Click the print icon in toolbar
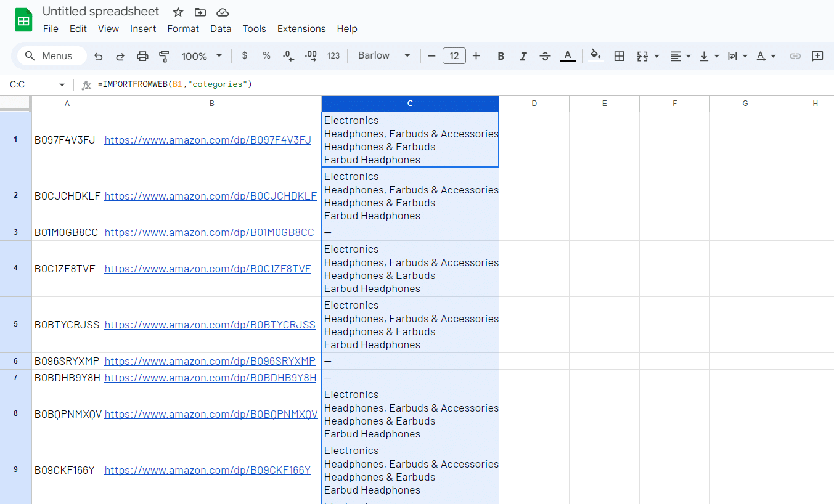Screen dimensions: 834x504 (x=142, y=56)
